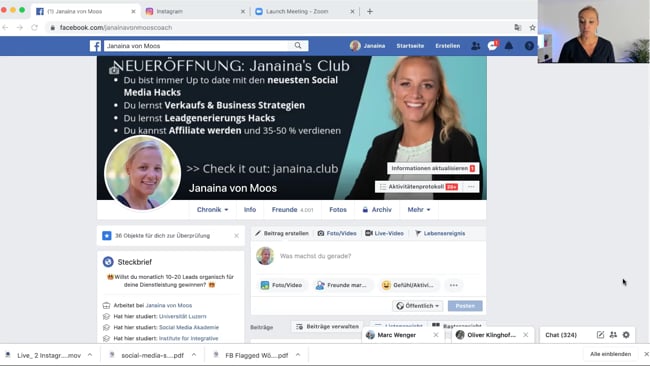Open the Marc Wenger chat tab
This screenshot has width=650, height=366.
point(396,335)
